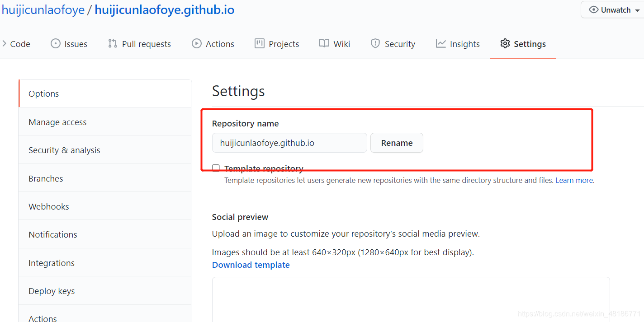Go to the Pull requests tab
This screenshot has height=322, width=644.
coord(147,44)
